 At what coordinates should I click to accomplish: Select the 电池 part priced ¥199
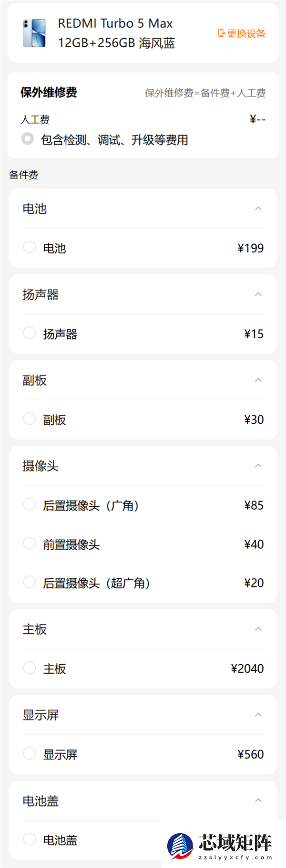coord(29,247)
